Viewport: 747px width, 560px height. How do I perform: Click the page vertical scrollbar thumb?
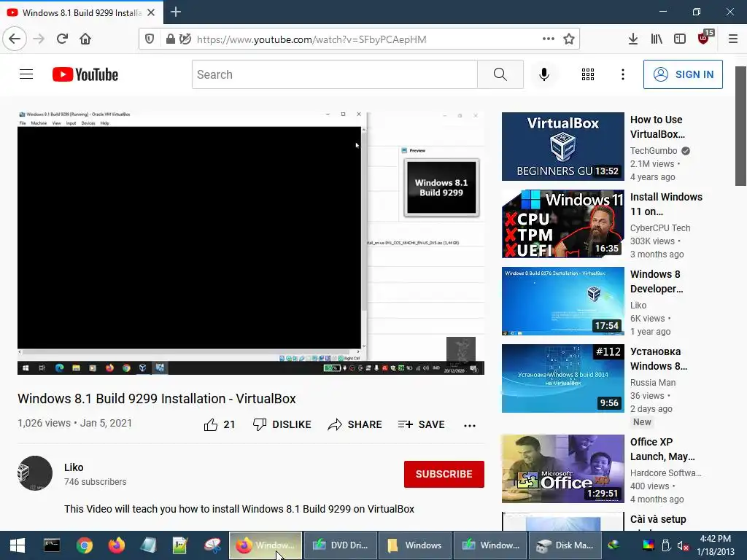(x=740, y=126)
